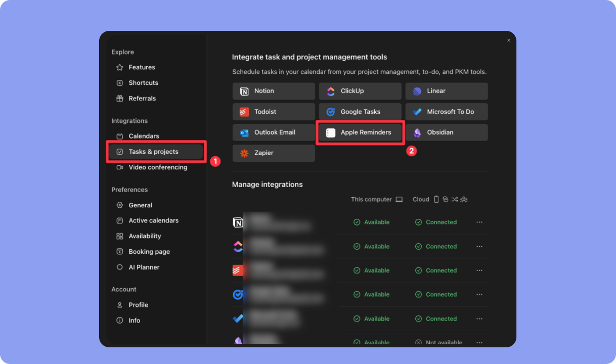Click the Outlook Email integration button
This screenshot has width=616, height=364.
pyautogui.click(x=274, y=132)
